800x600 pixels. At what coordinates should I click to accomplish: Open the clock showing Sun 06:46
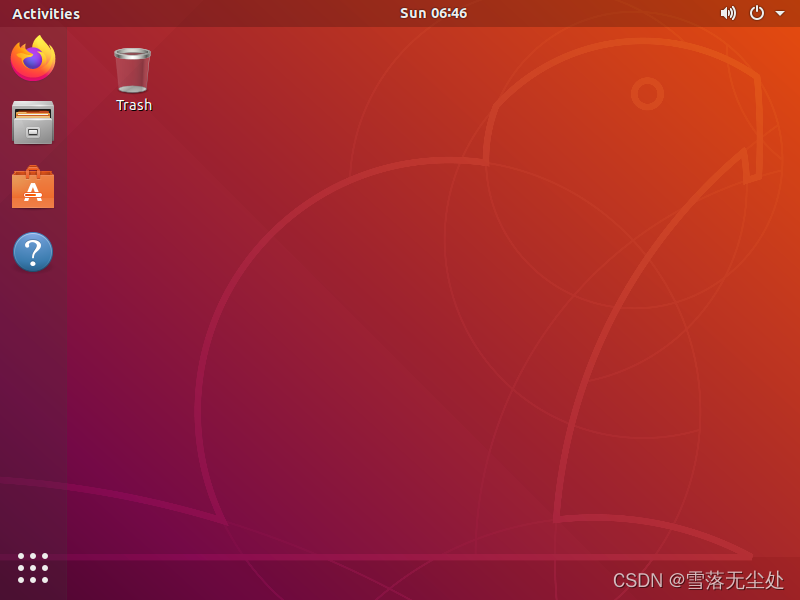[433, 13]
